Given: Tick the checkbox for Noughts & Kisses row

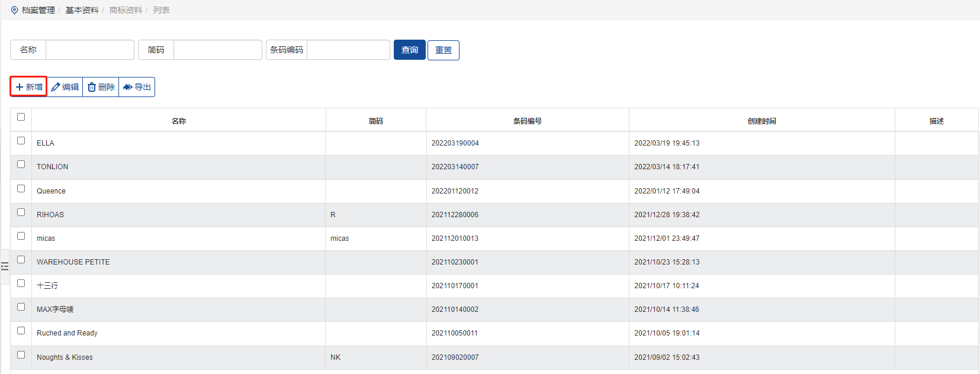Looking at the screenshot, I should [21, 354].
